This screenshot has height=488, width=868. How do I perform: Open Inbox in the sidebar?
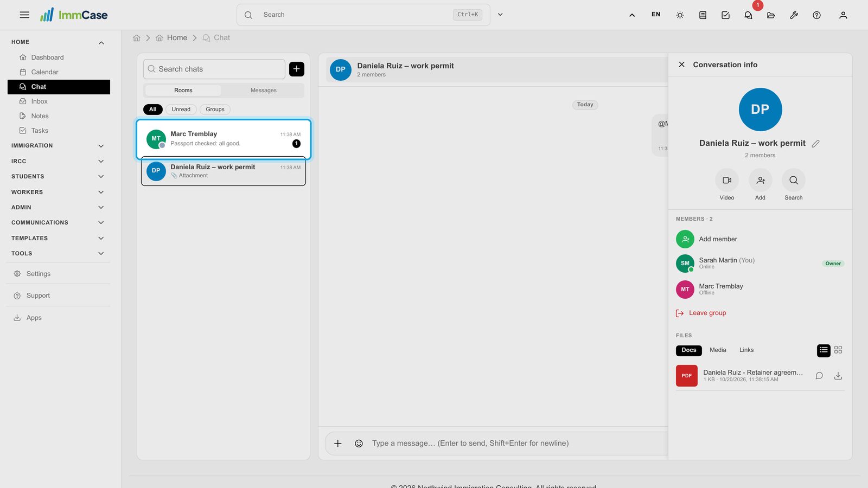pyautogui.click(x=59, y=101)
